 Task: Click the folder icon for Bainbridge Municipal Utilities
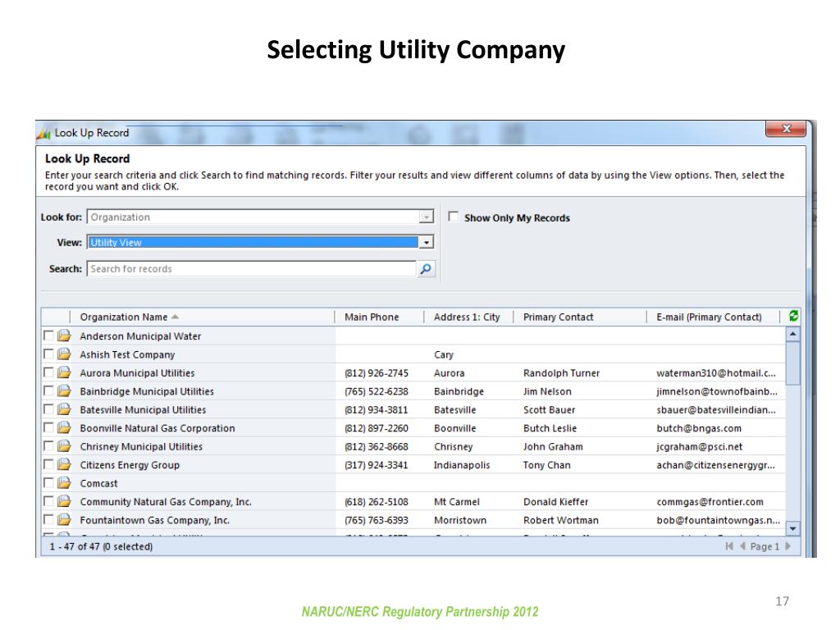pyautogui.click(x=64, y=391)
